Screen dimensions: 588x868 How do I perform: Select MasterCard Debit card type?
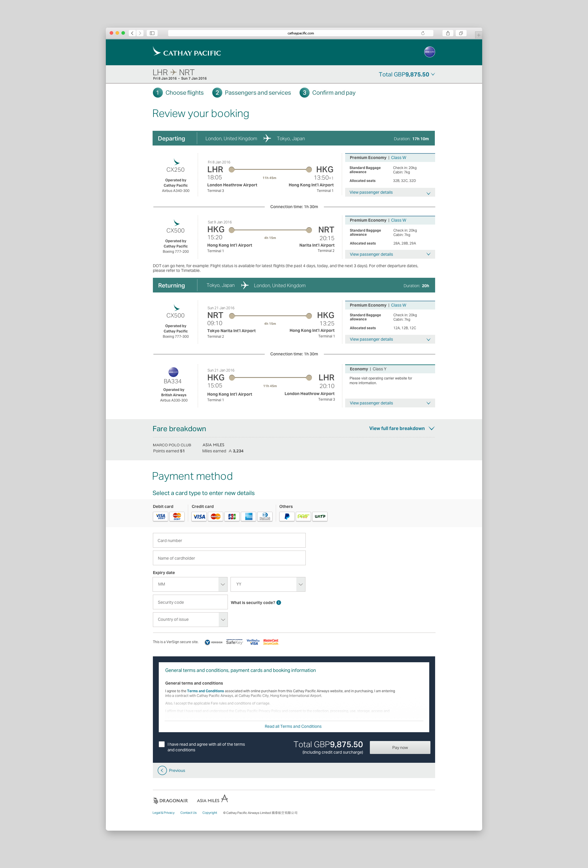coord(177,516)
